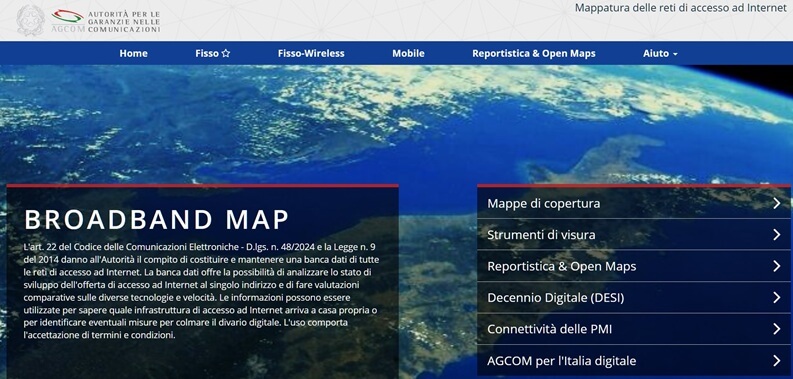Select the Mobile menu item

click(408, 53)
